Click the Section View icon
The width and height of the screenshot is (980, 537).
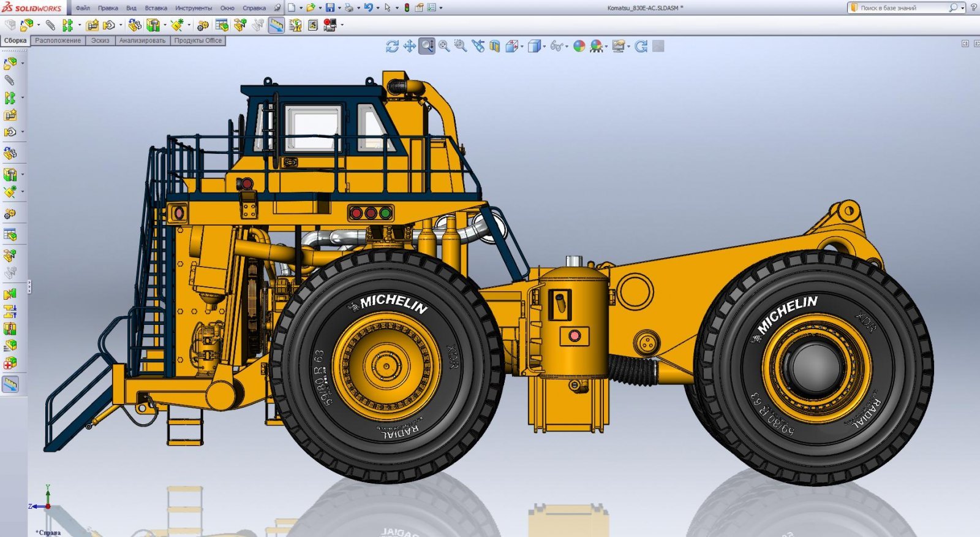click(x=494, y=47)
